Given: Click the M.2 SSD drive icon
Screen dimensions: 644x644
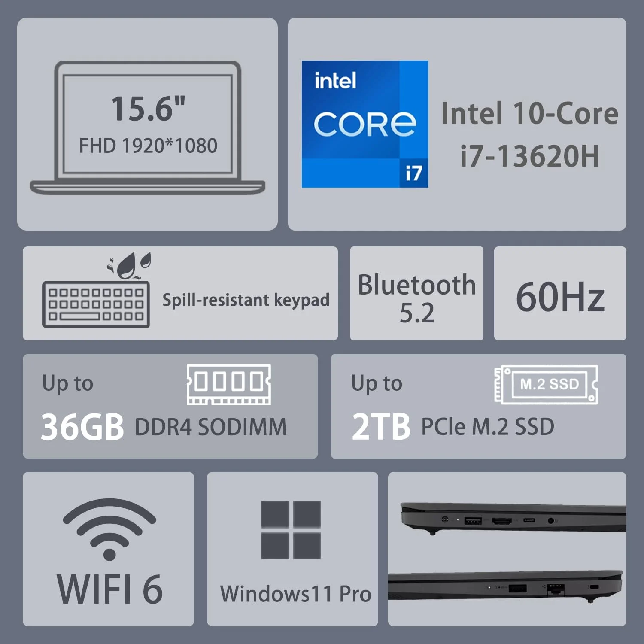Looking at the screenshot, I should pos(546,384).
